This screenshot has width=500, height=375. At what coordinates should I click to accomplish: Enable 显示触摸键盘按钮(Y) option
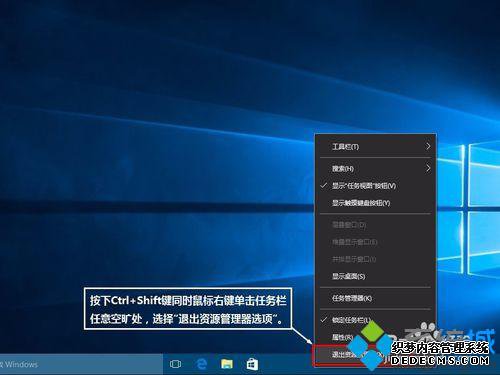click(375, 203)
